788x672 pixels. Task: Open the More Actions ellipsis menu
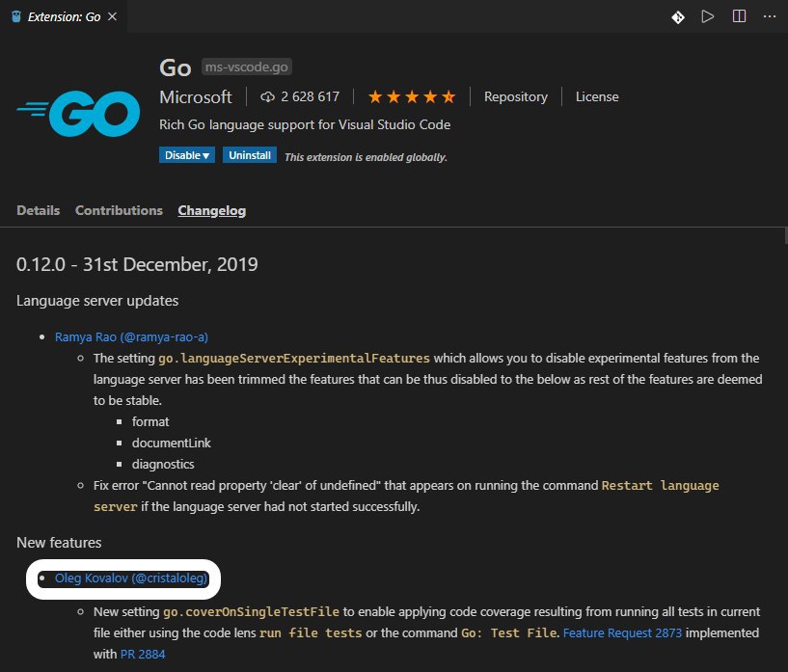point(770,16)
